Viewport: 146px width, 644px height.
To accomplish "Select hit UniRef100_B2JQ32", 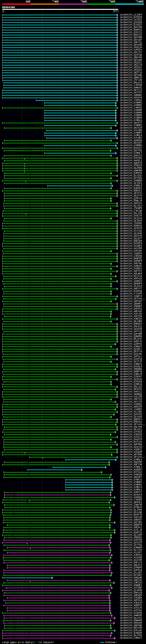I will [131, 175].
